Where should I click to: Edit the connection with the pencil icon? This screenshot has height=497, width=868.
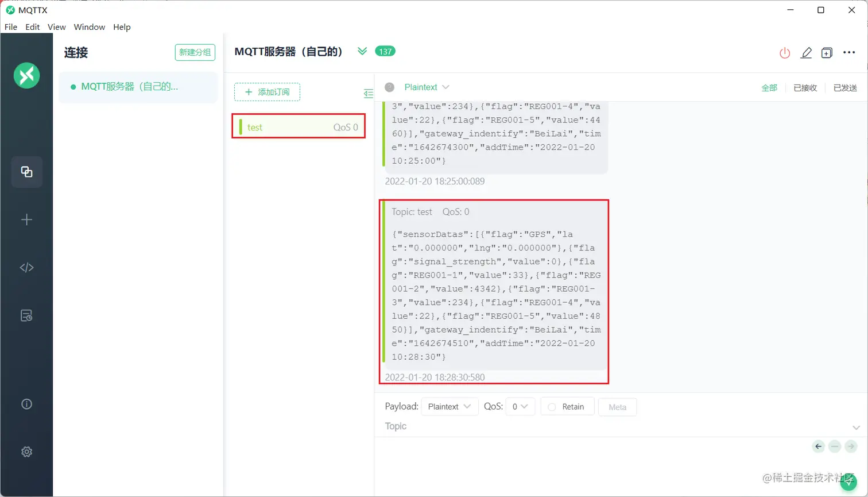806,53
